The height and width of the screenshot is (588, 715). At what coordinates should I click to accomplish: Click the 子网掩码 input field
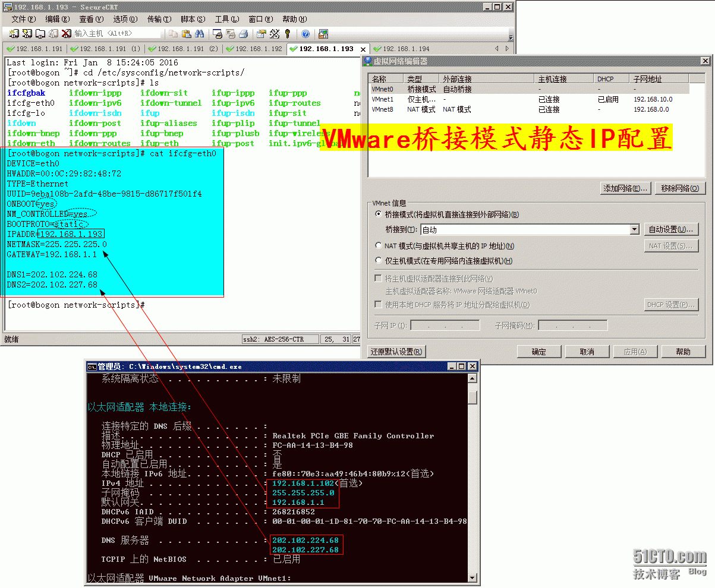pyautogui.click(x=573, y=325)
